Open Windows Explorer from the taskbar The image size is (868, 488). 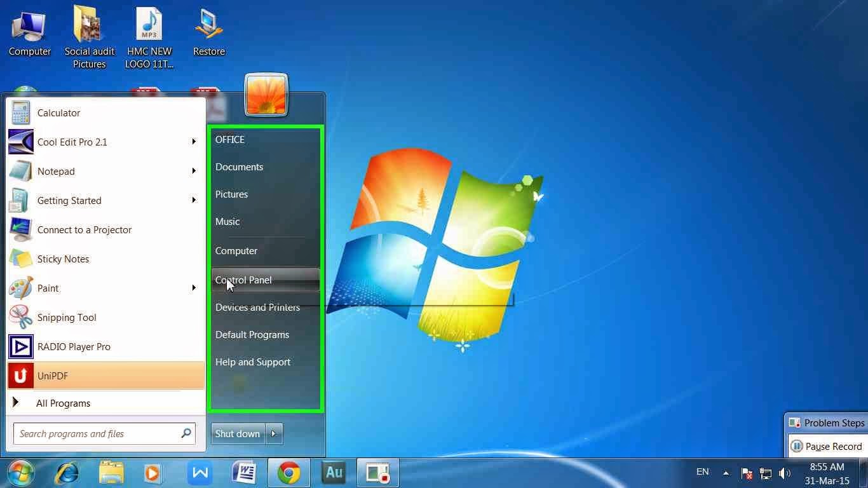click(111, 473)
